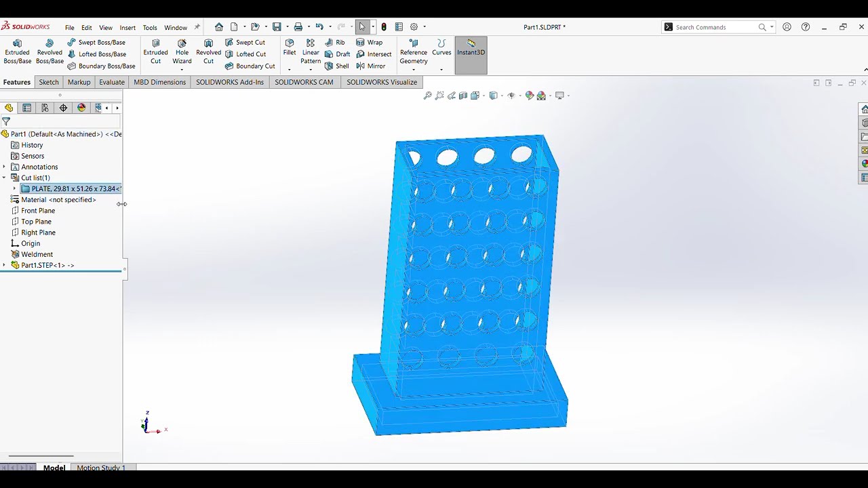Switch to DisplayManager tab
Viewport: 868px width, 488px height.
coord(81,108)
